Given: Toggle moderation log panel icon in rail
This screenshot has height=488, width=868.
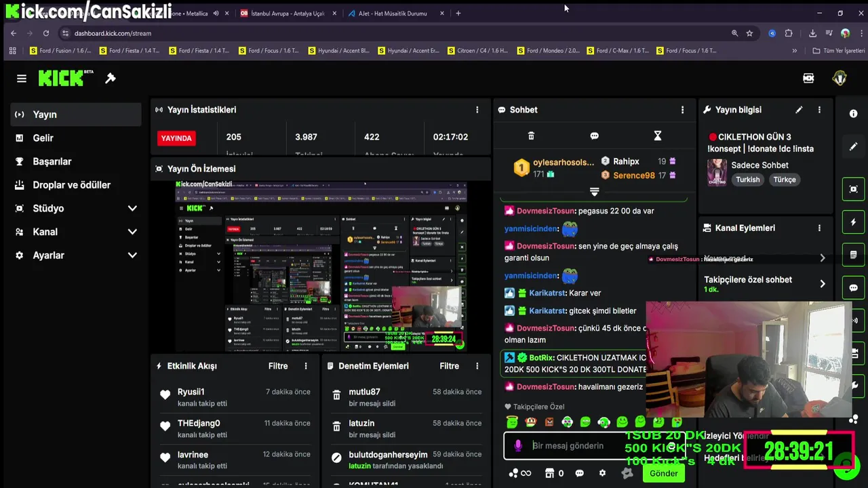Looking at the screenshot, I should tap(853, 255).
